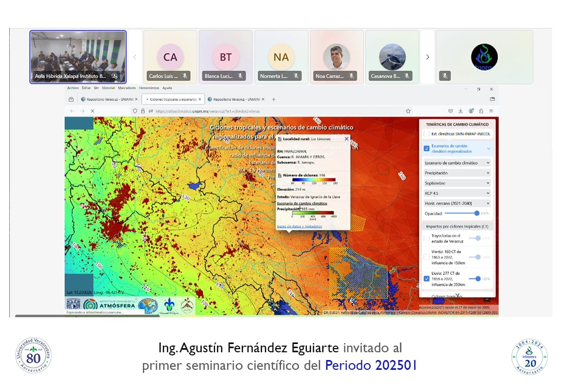The width and height of the screenshot is (562, 392).
Task: Open the RCP 4.5 scenario dropdown
Action: pyautogui.click(x=457, y=193)
